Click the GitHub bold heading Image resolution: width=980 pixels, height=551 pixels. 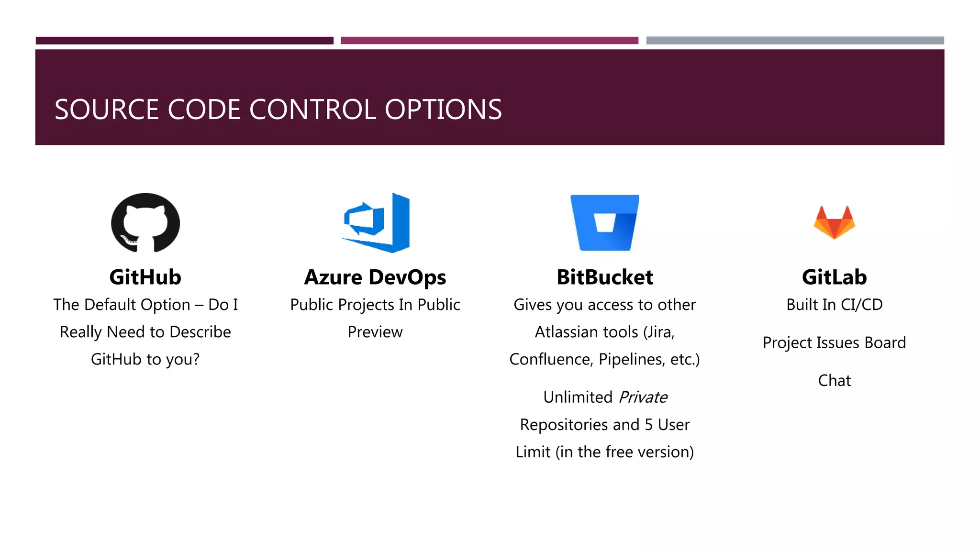coord(145,277)
